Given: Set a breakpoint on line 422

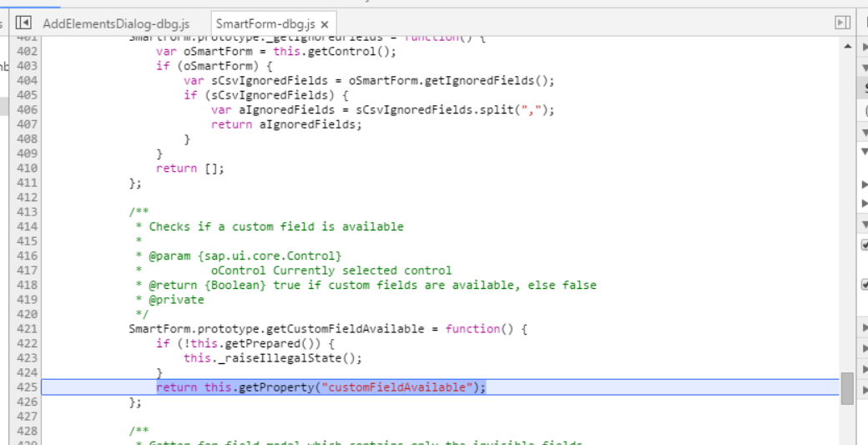Looking at the screenshot, I should 26,344.
